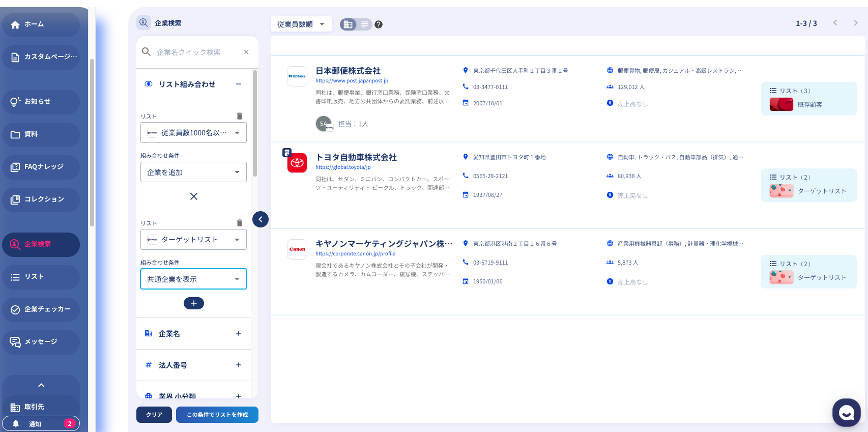Delete ターゲットリスト row with trash icon
This screenshot has height=432, width=868.
(x=240, y=223)
